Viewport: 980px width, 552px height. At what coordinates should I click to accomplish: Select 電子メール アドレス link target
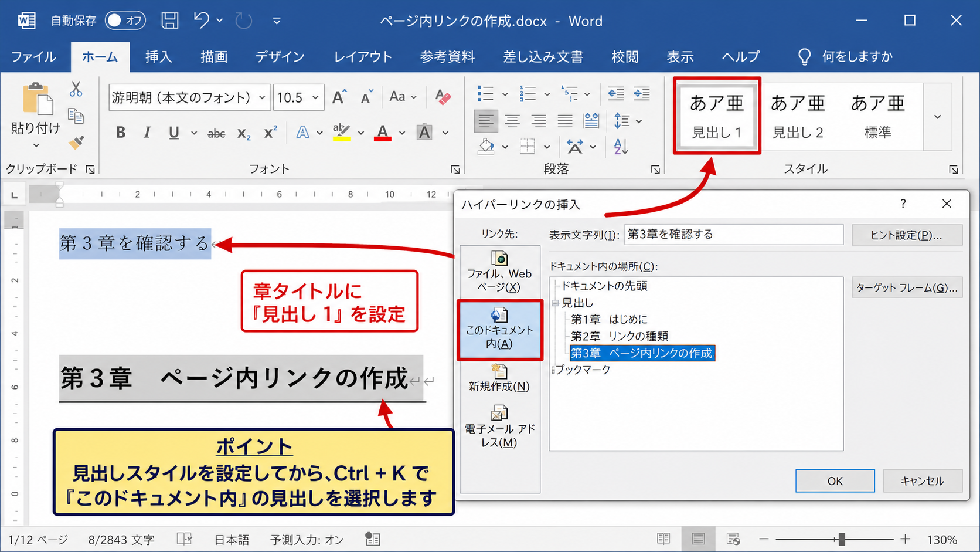[x=499, y=426]
